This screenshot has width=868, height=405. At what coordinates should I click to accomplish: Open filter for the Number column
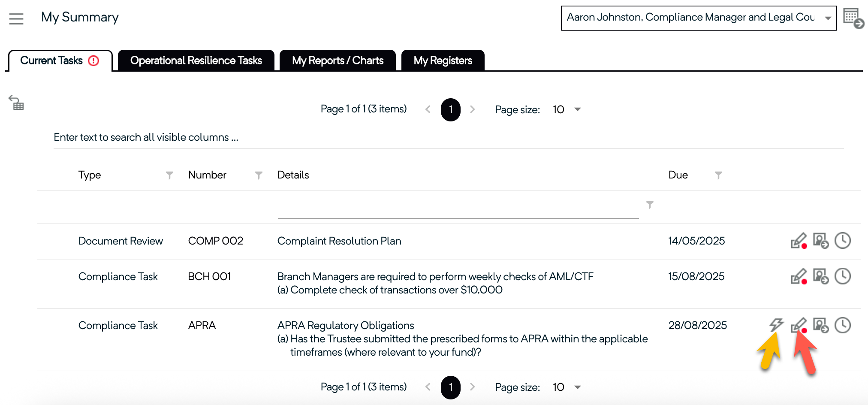(259, 175)
